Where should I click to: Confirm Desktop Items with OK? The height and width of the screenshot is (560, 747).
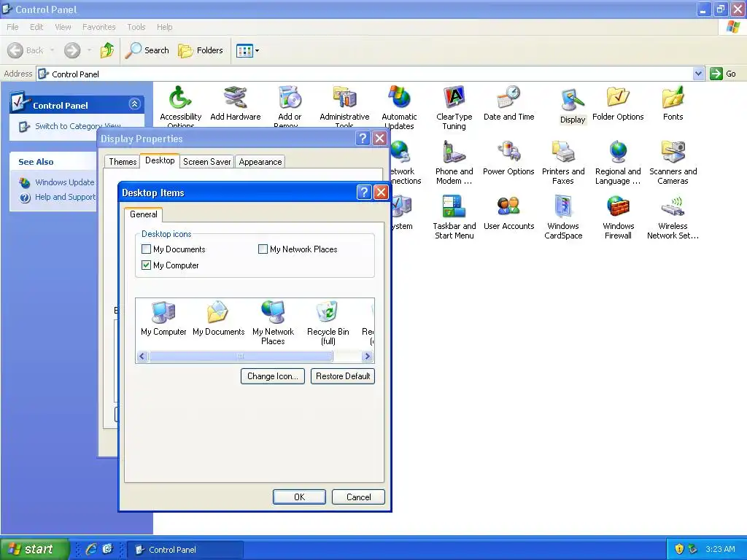click(x=299, y=497)
